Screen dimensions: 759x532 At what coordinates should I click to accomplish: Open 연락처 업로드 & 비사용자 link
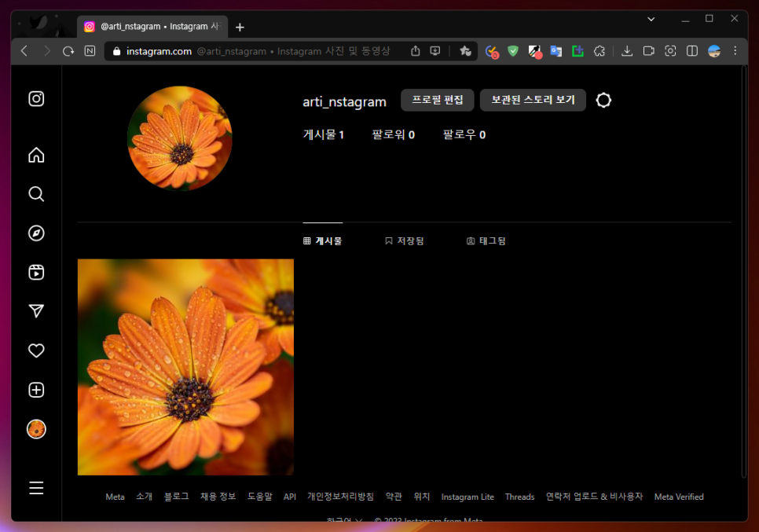595,497
